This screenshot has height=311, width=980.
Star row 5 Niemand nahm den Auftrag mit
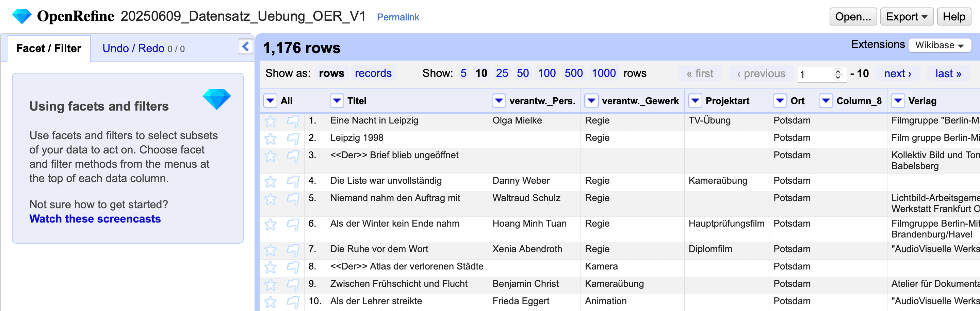[271, 199]
